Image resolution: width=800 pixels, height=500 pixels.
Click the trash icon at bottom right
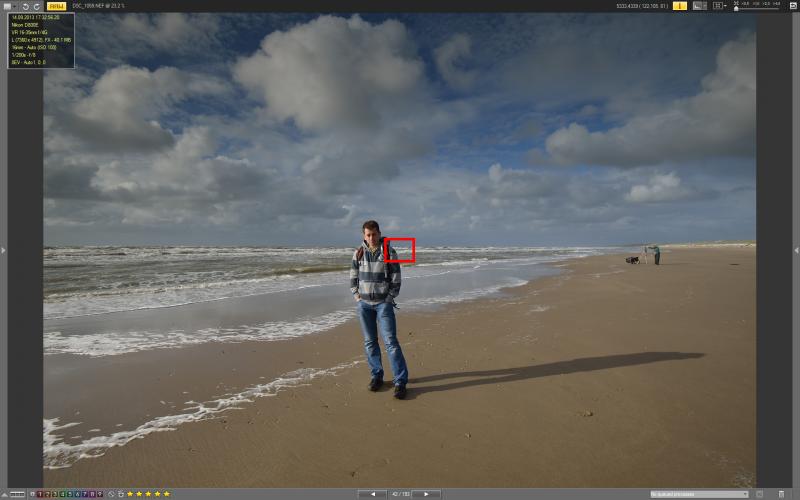coord(781,494)
